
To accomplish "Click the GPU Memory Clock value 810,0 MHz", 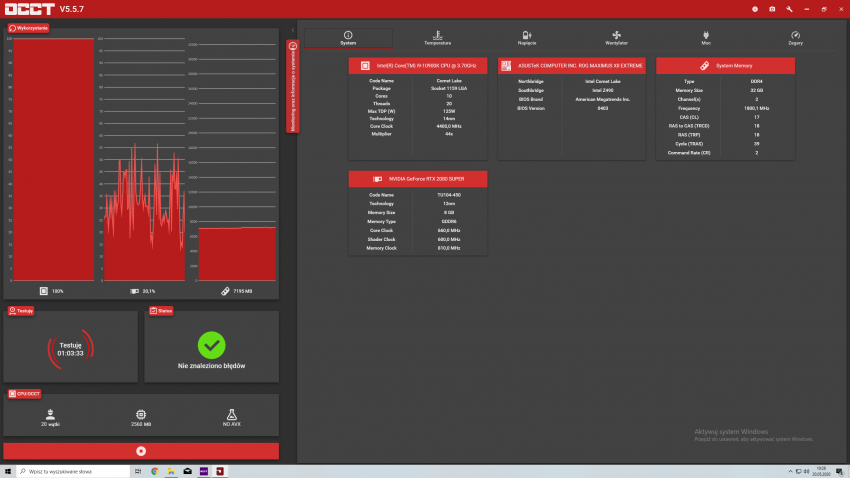I will pyautogui.click(x=449, y=248).
